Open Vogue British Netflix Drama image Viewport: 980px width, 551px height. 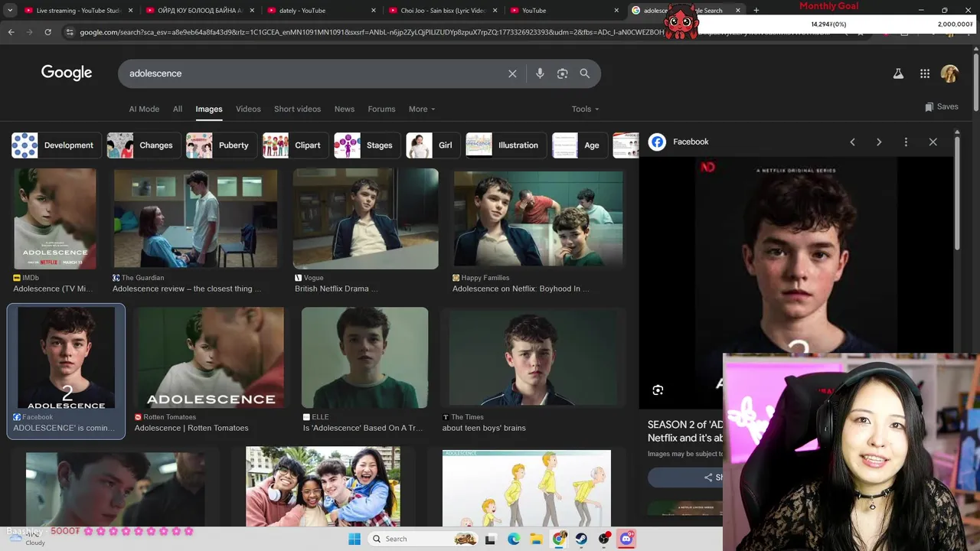pos(366,219)
